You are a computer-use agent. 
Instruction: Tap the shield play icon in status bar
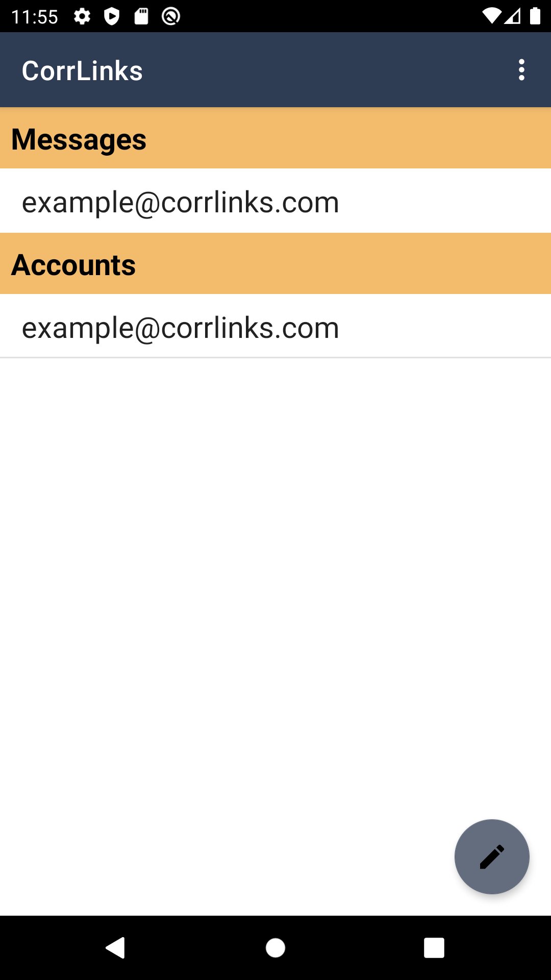point(112,17)
